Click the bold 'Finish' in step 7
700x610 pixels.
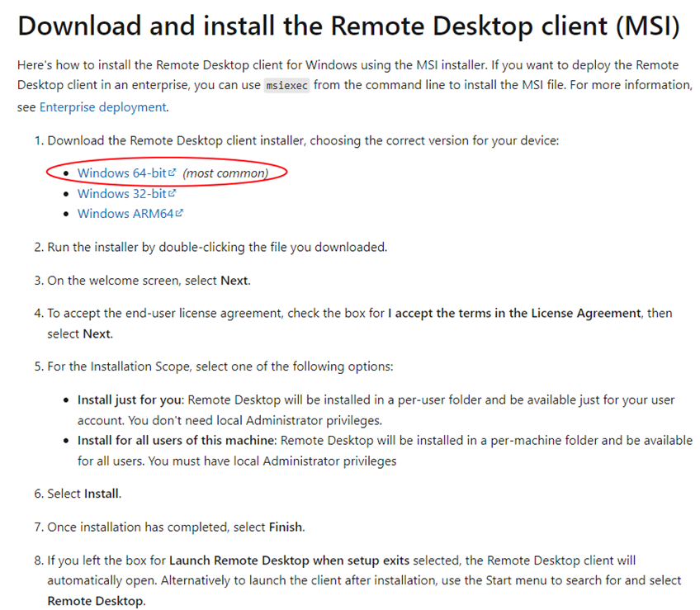pyautogui.click(x=286, y=527)
